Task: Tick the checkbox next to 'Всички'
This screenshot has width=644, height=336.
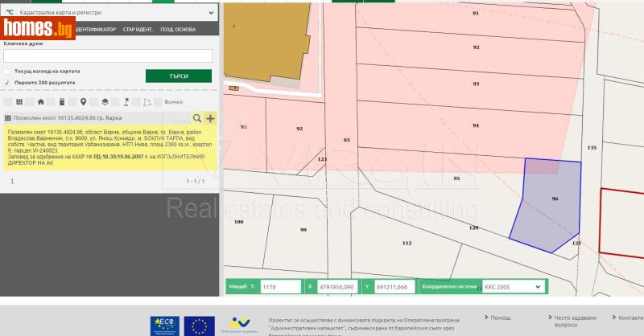Action: click(x=158, y=102)
